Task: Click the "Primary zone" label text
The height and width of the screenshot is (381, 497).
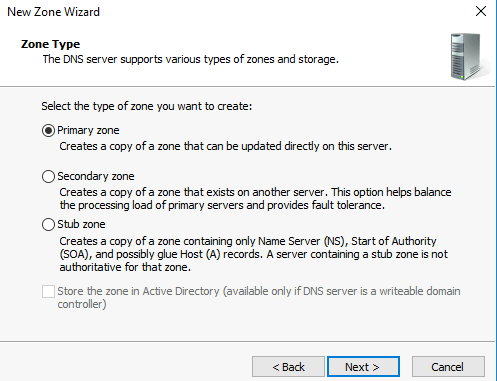Action: tap(88, 130)
